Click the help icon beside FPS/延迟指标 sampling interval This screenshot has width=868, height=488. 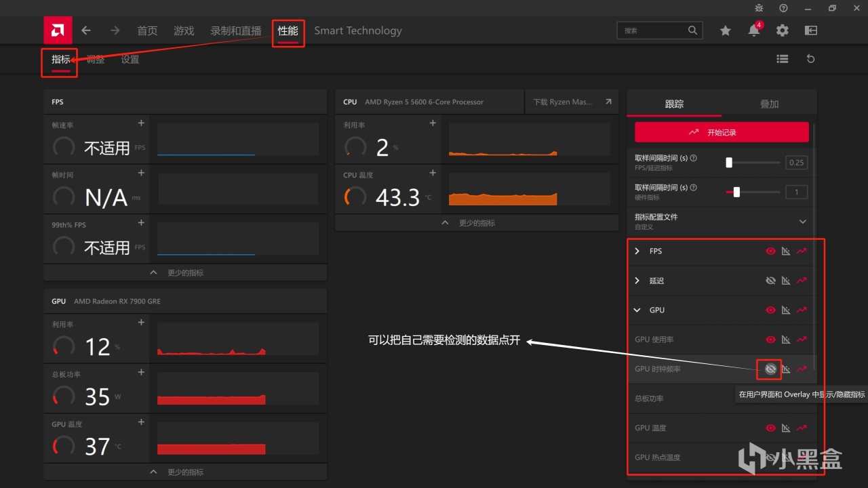693,158
